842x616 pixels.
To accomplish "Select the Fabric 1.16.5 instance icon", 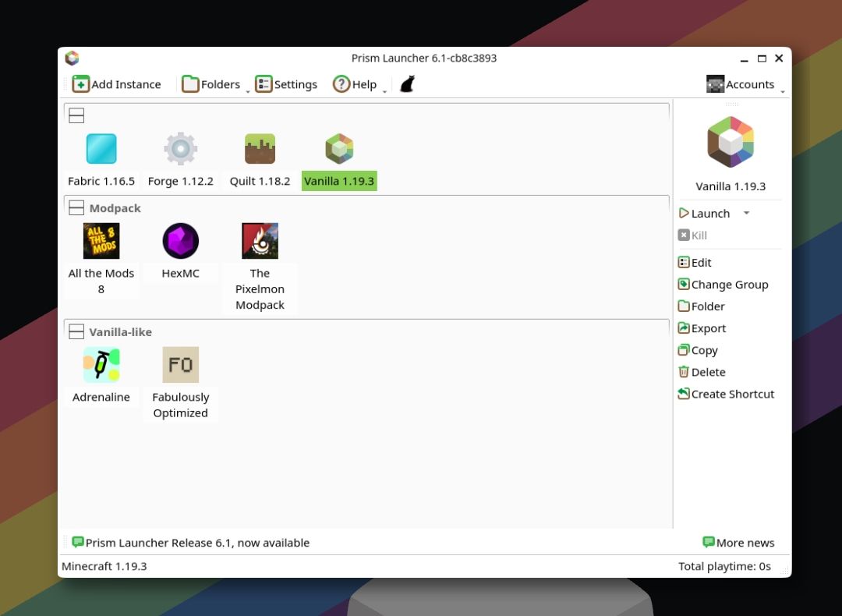I will [x=101, y=149].
